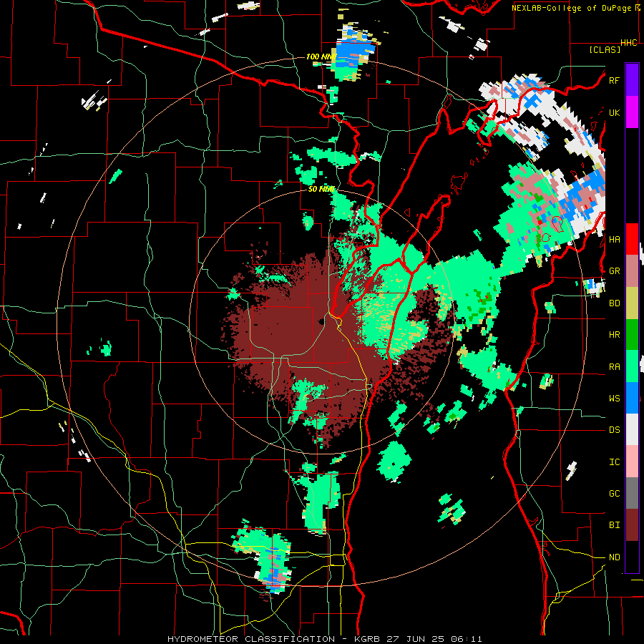Click the BD legend label
The width and height of the screenshot is (644, 644).
pyautogui.click(x=614, y=303)
